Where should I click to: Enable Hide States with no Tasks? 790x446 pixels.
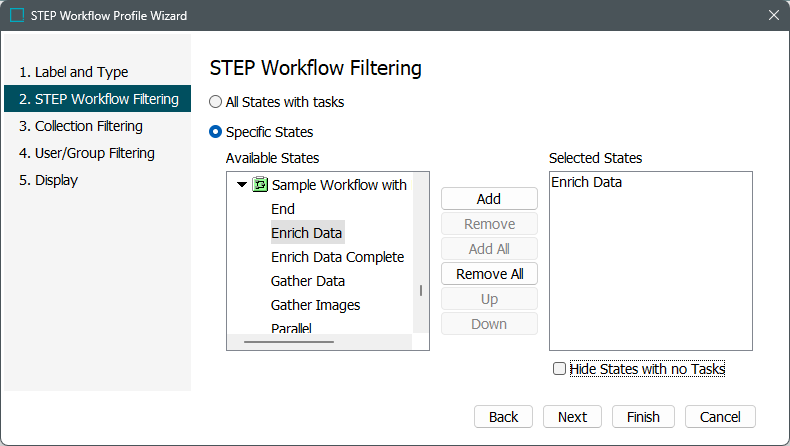(x=559, y=369)
